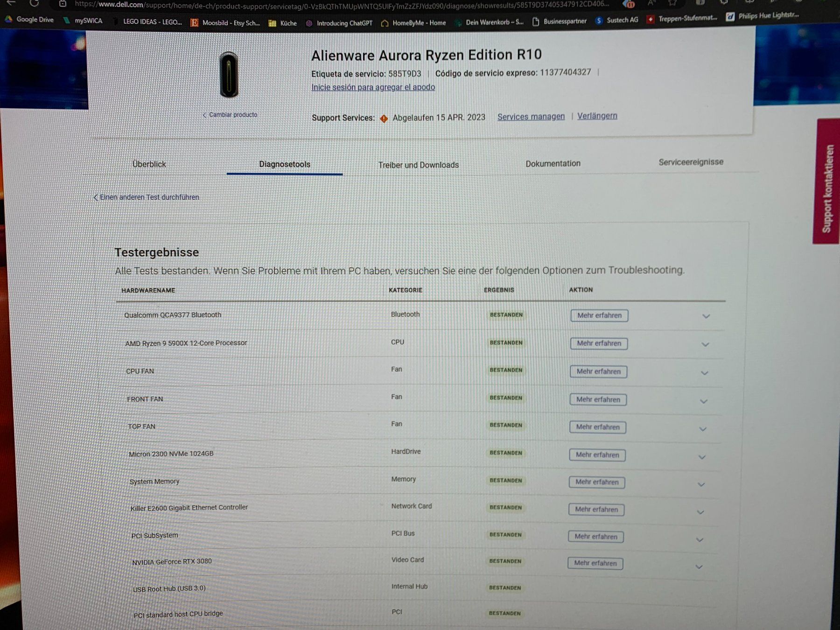
Task: Expand the System Memory row
Action: (x=701, y=485)
